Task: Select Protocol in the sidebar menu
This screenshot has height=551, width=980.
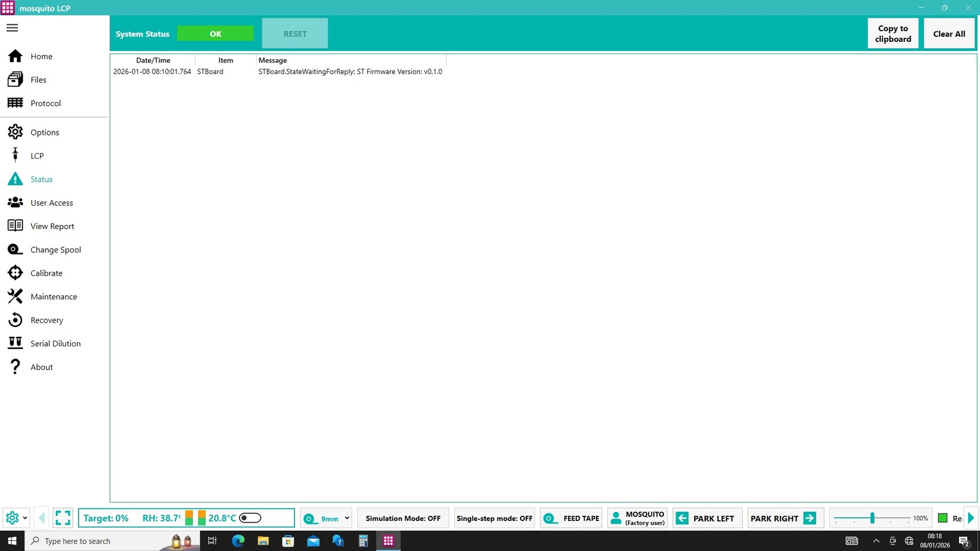Action: coord(45,103)
